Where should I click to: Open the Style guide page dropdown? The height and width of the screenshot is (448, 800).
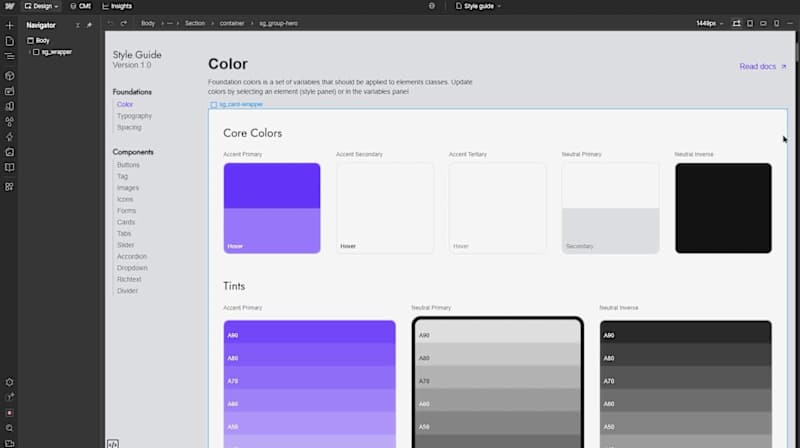click(x=479, y=6)
